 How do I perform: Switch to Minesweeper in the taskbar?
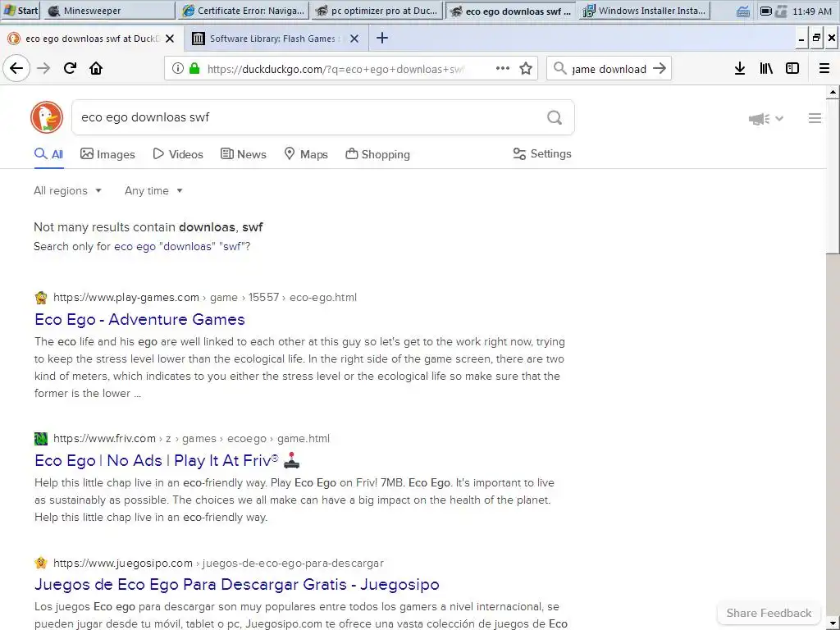[108, 10]
